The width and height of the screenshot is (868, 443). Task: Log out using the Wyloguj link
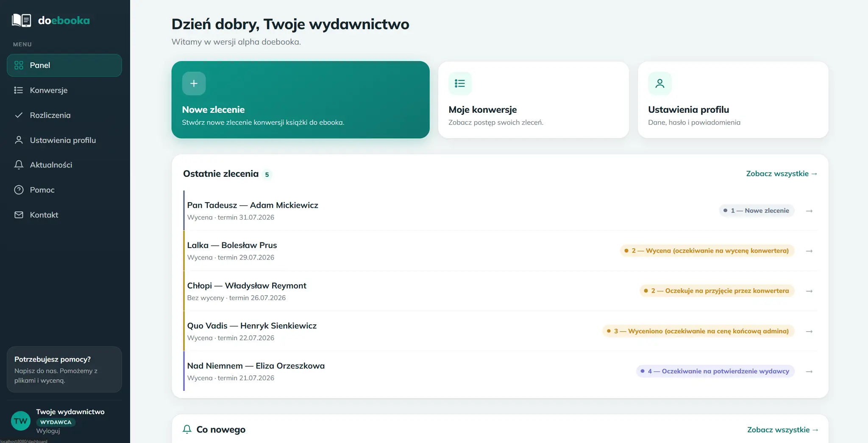48,431
